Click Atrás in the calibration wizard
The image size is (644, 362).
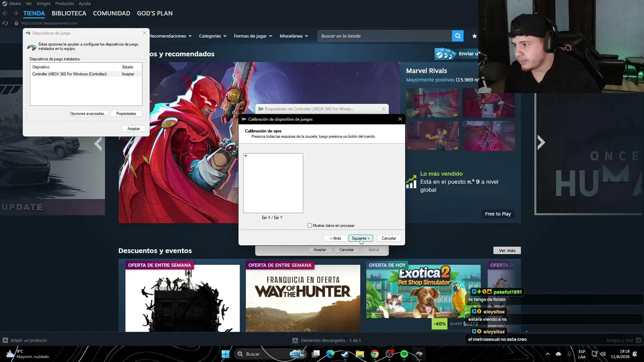pos(336,238)
